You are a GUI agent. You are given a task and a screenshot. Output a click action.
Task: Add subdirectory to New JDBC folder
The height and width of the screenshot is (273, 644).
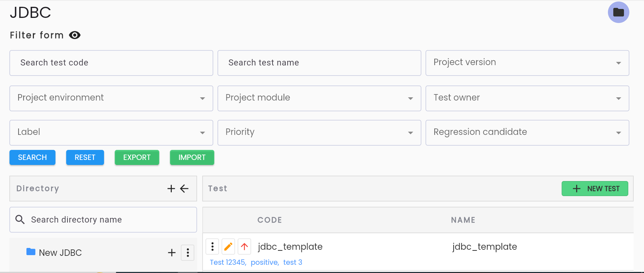(x=172, y=253)
